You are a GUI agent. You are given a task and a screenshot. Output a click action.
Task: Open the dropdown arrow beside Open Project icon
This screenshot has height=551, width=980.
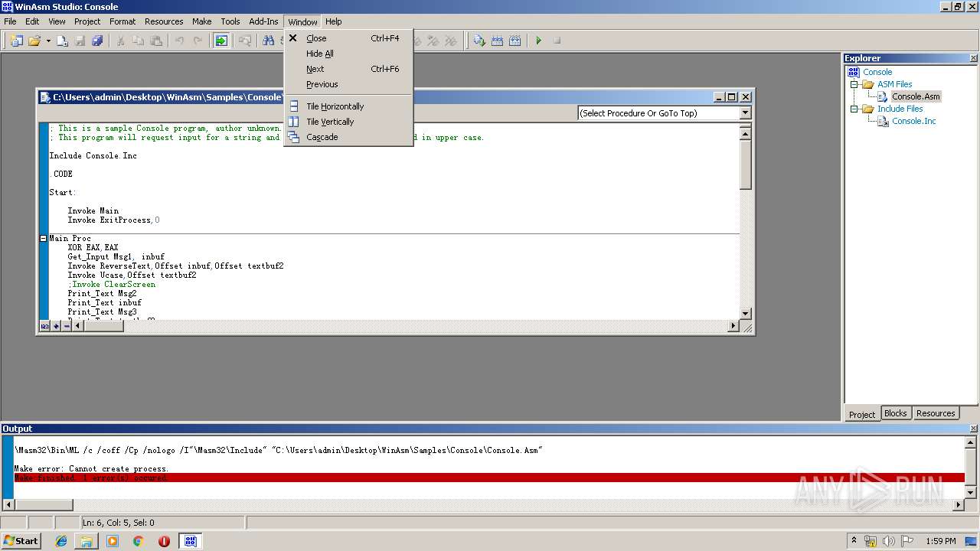pos(48,41)
